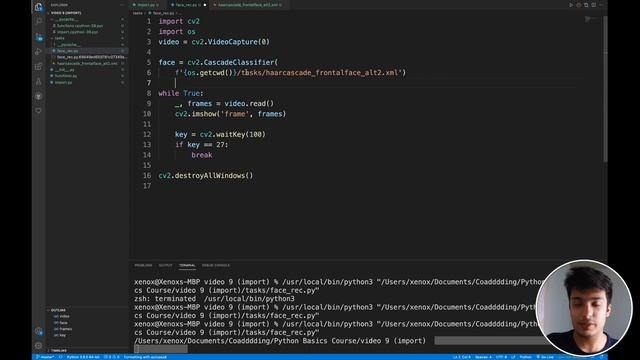Open the OUTPUT panel tab
Screen dimensions: 640x360
165,265
